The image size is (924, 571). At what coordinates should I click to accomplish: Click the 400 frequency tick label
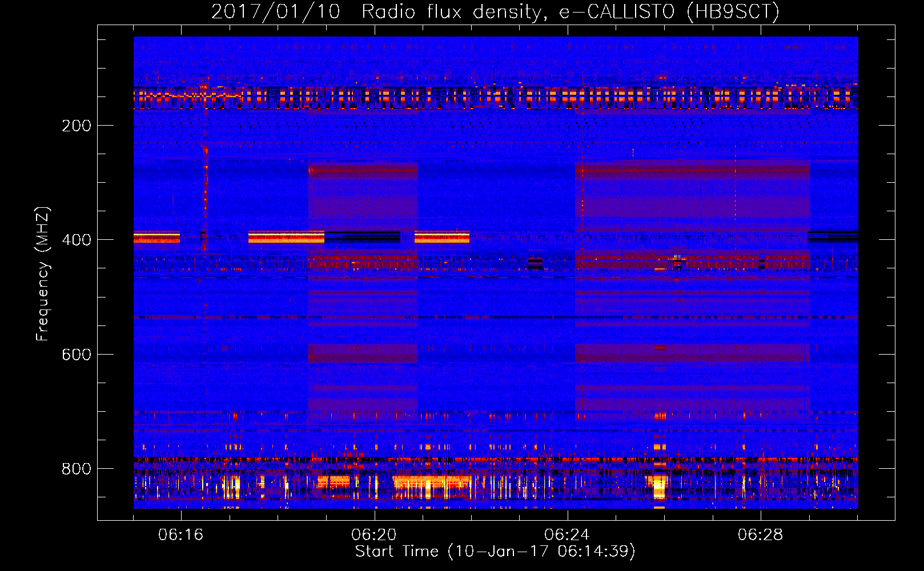pos(77,240)
